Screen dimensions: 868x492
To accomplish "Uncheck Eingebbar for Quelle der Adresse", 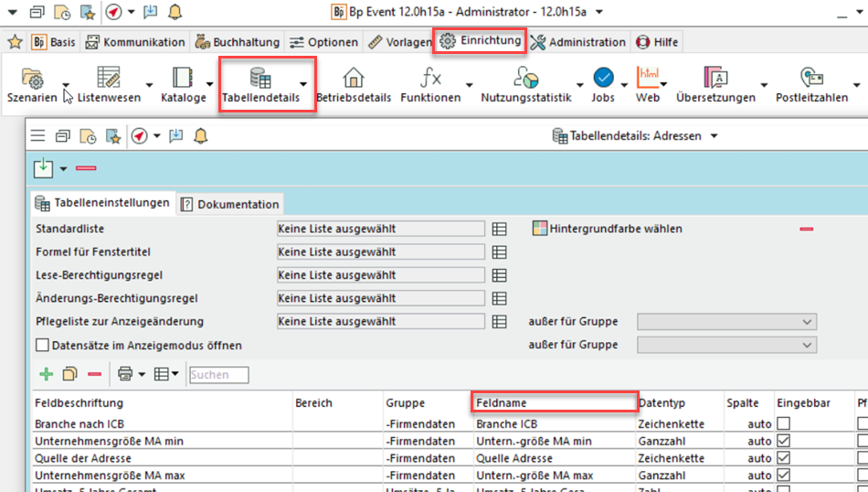I will coord(783,458).
